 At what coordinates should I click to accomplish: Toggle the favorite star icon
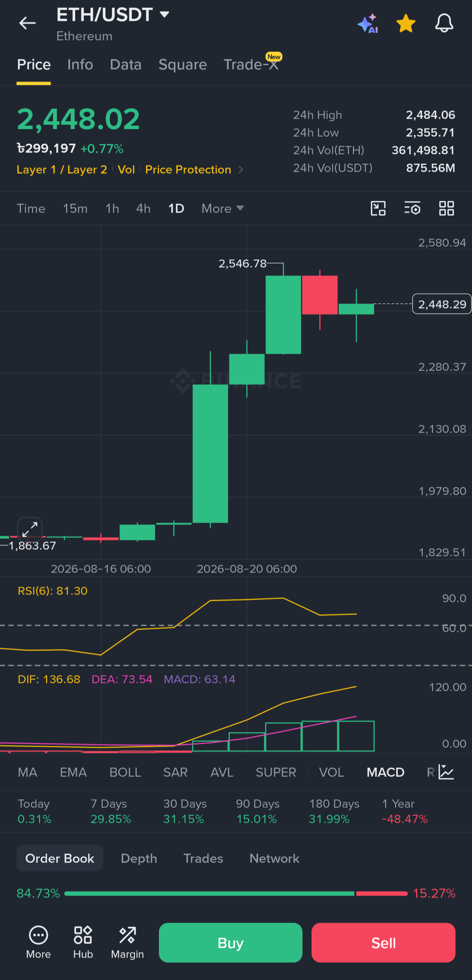(406, 23)
